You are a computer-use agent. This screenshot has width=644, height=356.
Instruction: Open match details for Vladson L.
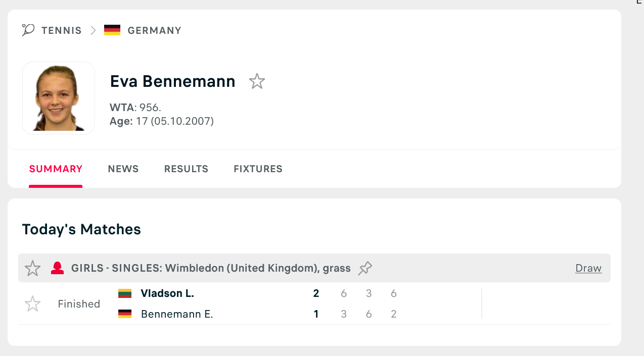point(167,293)
